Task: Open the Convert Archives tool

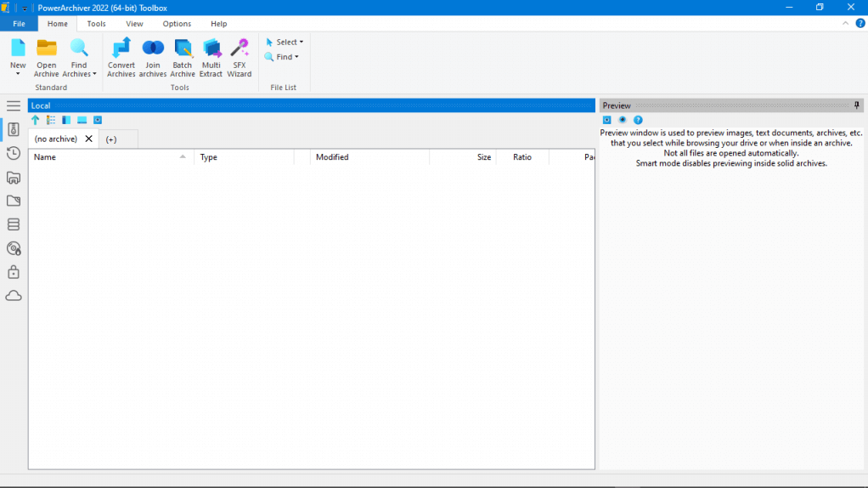Action: click(121, 57)
